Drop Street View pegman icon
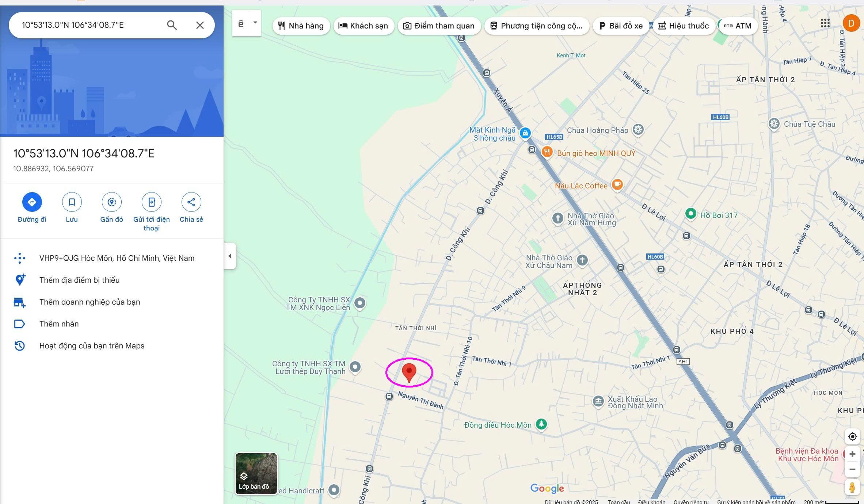The image size is (864, 504). pyautogui.click(x=852, y=488)
